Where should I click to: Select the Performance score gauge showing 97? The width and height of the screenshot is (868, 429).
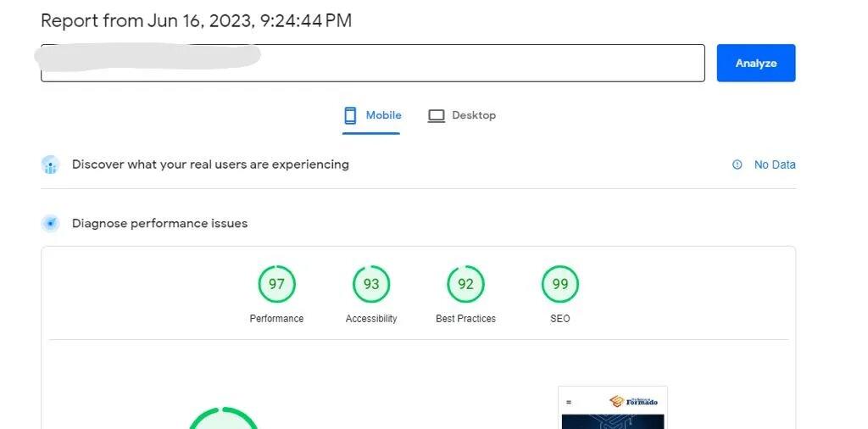(276, 284)
